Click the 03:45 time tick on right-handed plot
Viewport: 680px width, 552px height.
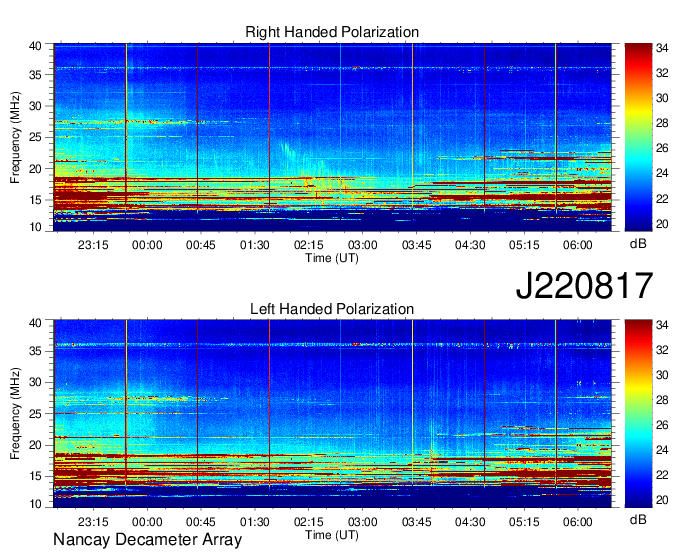416,245
